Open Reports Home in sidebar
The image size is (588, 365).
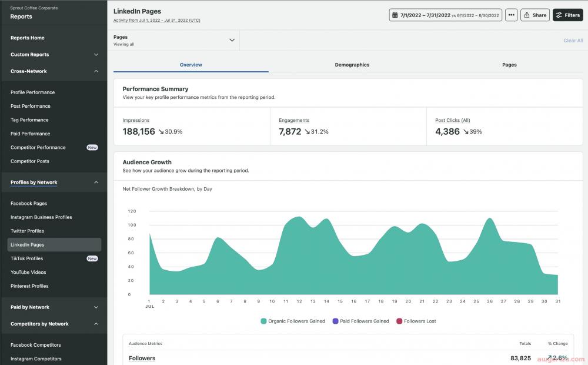28,38
